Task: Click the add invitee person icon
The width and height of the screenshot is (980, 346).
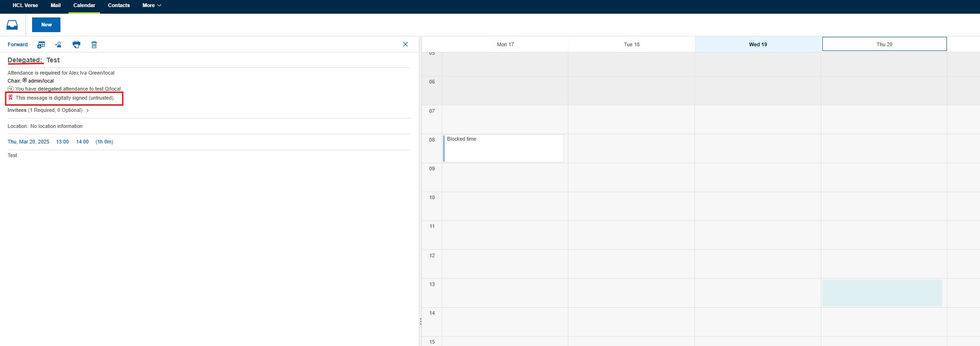Action: [58, 44]
